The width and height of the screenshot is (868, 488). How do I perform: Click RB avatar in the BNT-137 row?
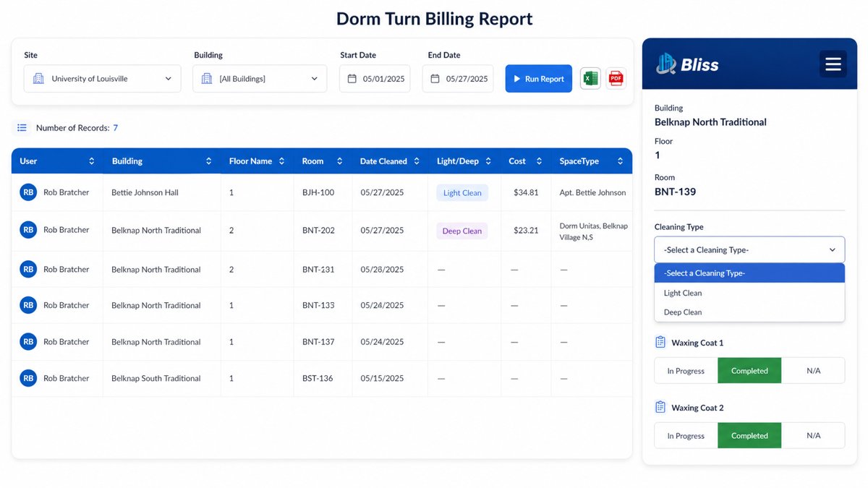click(x=28, y=341)
